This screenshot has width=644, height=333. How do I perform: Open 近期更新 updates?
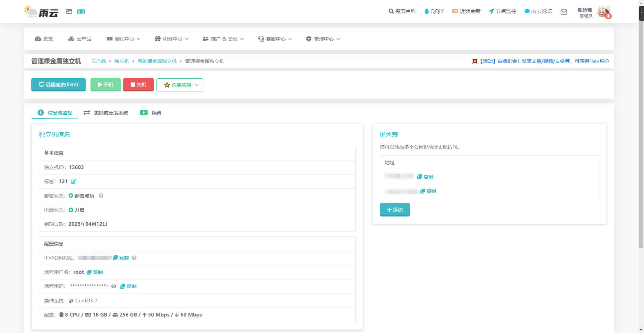(x=466, y=11)
